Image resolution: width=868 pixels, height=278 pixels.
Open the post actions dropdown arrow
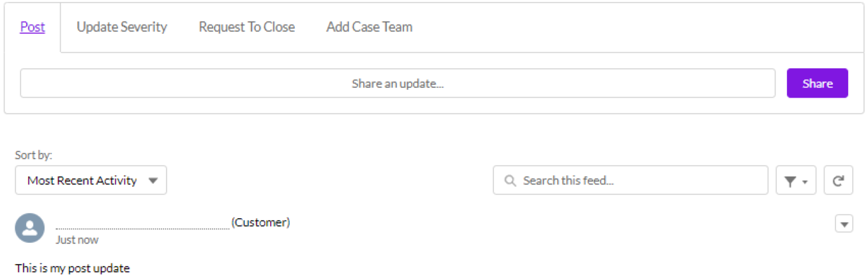pos(844,224)
